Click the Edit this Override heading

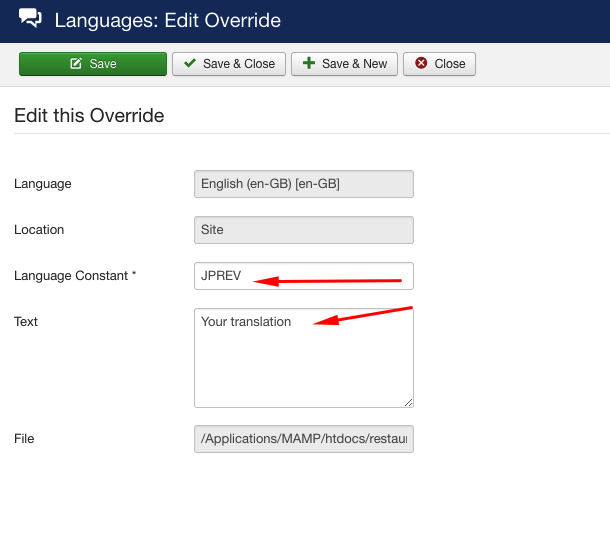coord(89,115)
